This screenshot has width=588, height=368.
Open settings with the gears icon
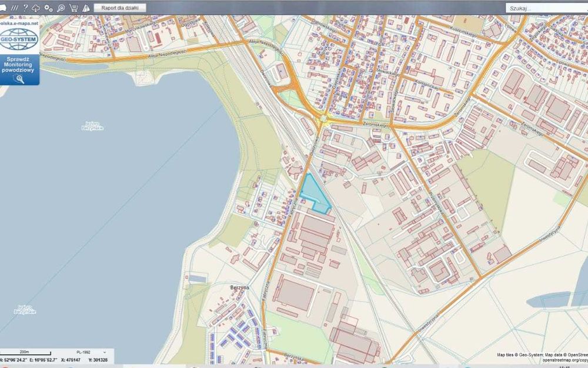[x=48, y=8]
